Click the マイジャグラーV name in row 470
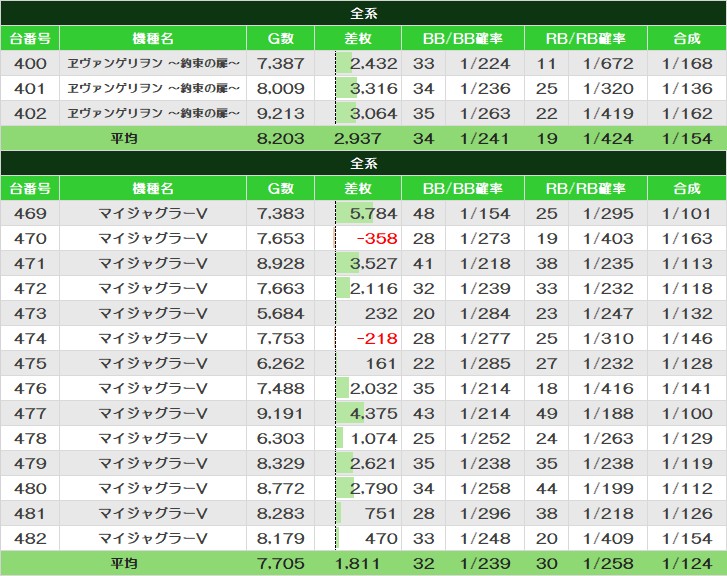 click(153, 239)
